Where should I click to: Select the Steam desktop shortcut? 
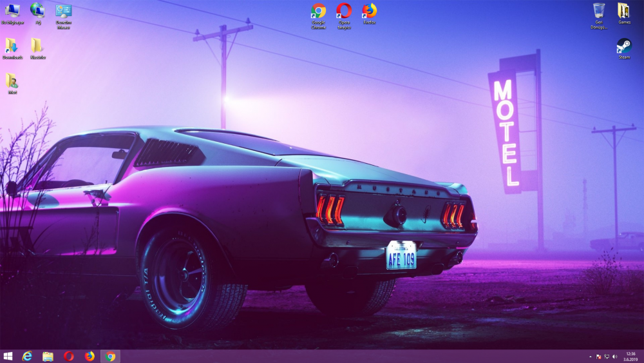coord(623,46)
